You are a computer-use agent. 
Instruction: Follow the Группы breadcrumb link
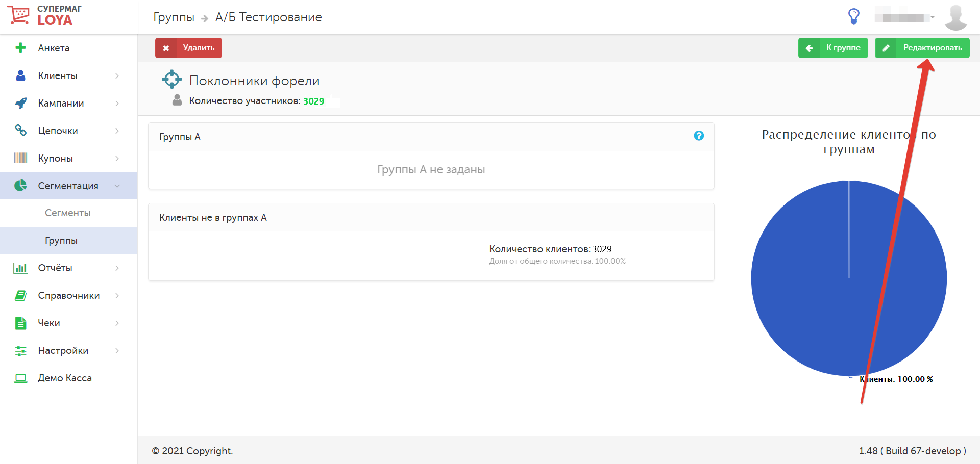(x=174, y=17)
